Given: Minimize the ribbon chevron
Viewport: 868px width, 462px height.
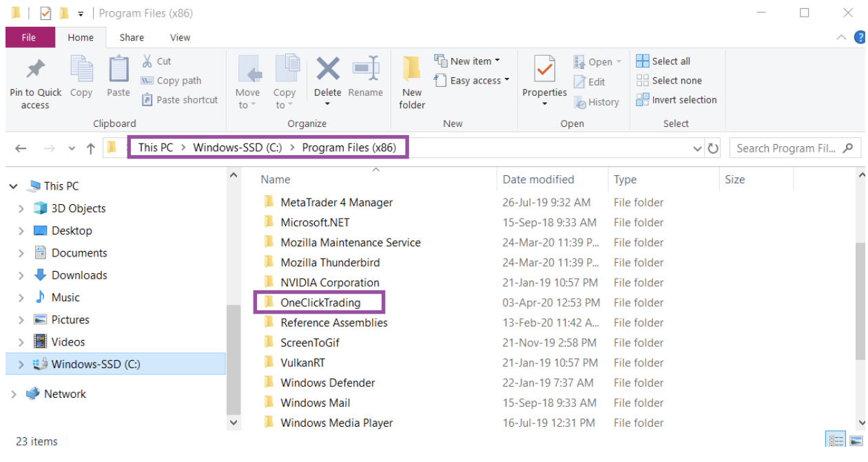Looking at the screenshot, I should pyautogui.click(x=841, y=37).
